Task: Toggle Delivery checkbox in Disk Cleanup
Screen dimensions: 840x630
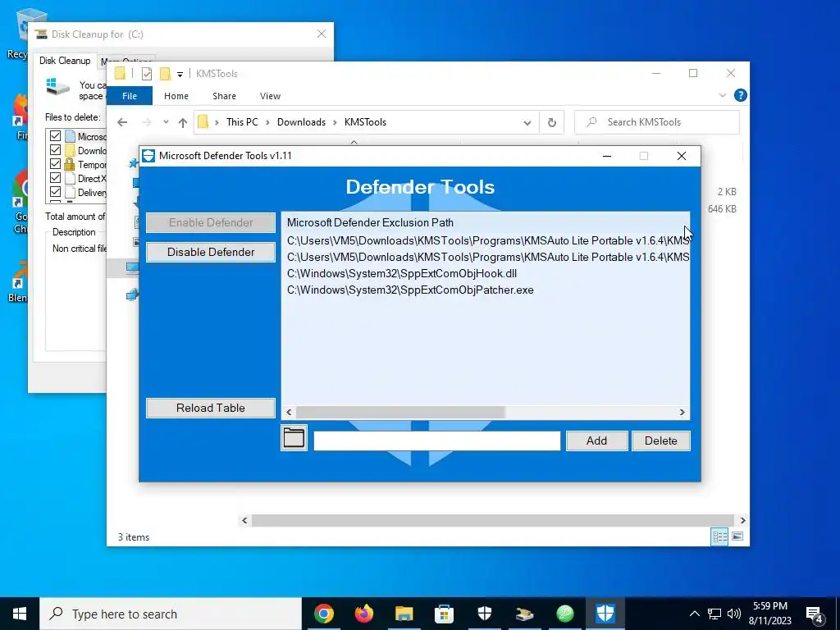Action: [55, 192]
